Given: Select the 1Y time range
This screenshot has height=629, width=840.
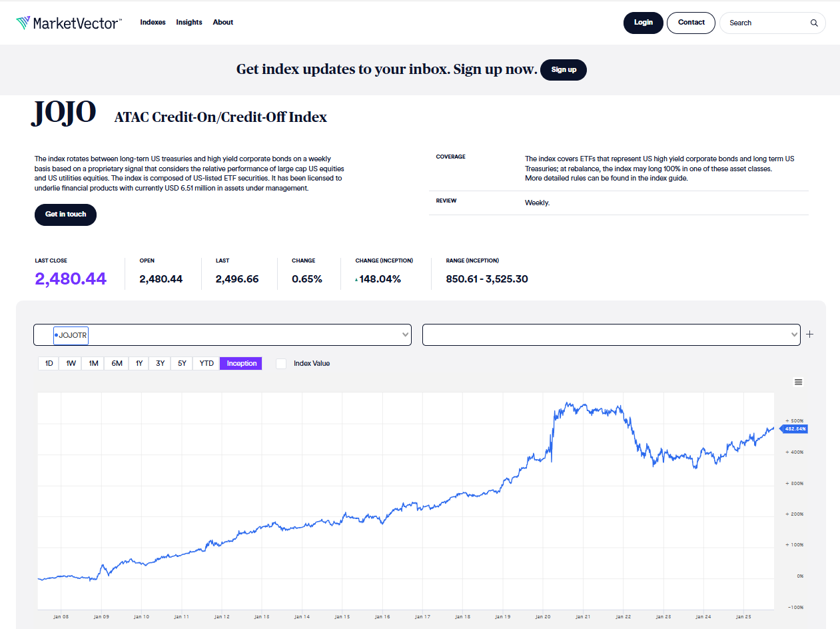Looking at the screenshot, I should 139,363.
